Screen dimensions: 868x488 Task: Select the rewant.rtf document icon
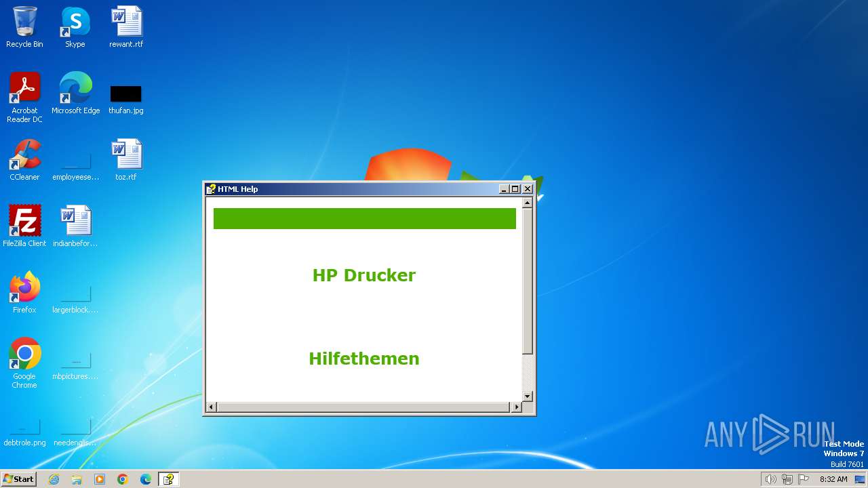[126, 27]
